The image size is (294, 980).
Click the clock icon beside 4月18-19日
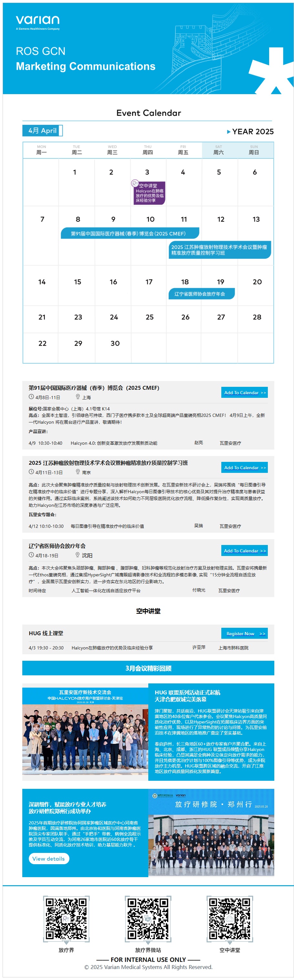click(x=31, y=555)
